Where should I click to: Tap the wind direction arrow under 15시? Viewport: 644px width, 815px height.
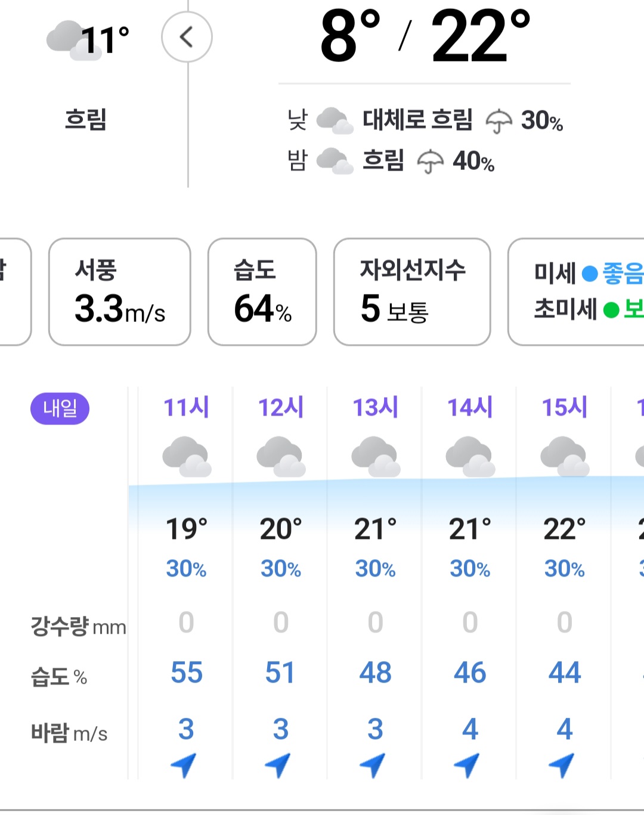[x=562, y=766]
